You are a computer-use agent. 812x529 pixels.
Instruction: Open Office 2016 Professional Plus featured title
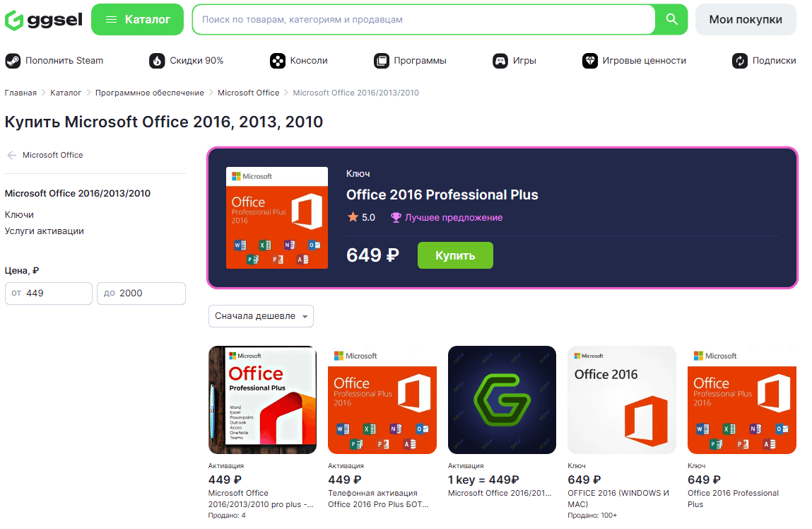point(442,194)
